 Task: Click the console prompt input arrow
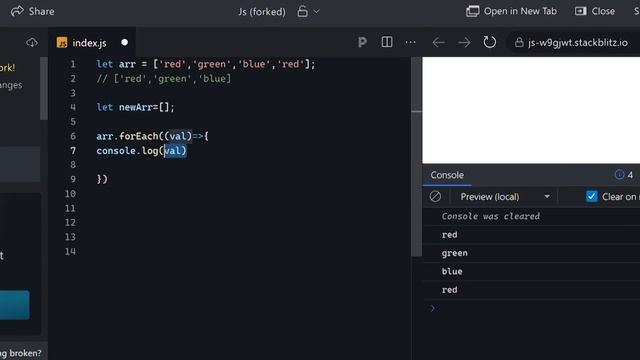pos(432,309)
